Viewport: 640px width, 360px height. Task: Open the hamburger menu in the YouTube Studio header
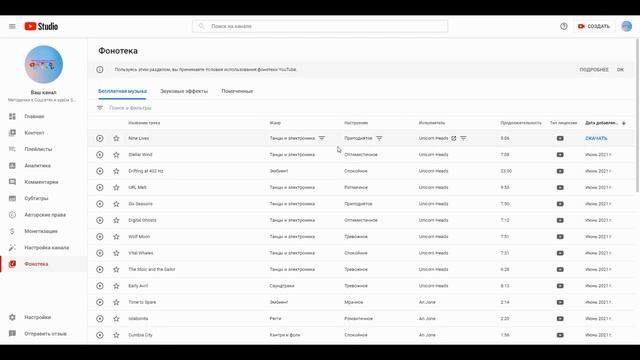tap(12, 27)
